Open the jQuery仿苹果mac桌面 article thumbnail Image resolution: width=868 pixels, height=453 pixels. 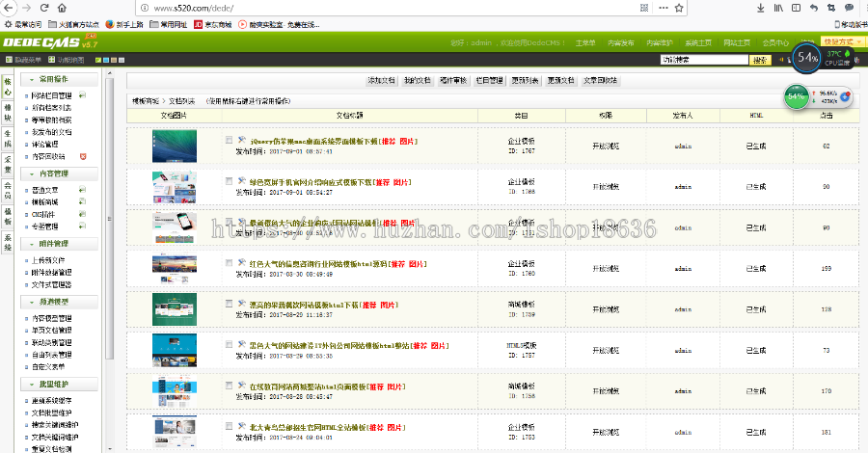click(x=175, y=147)
